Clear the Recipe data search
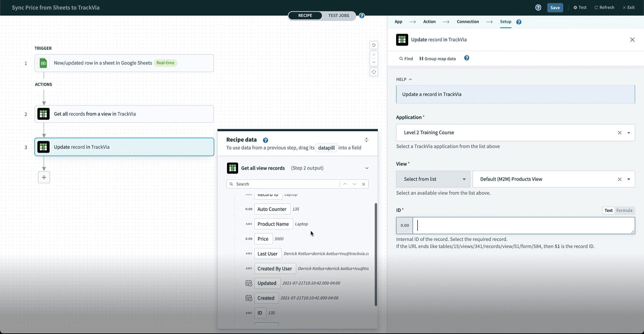Viewport: 644px width, 334px height. point(364,184)
